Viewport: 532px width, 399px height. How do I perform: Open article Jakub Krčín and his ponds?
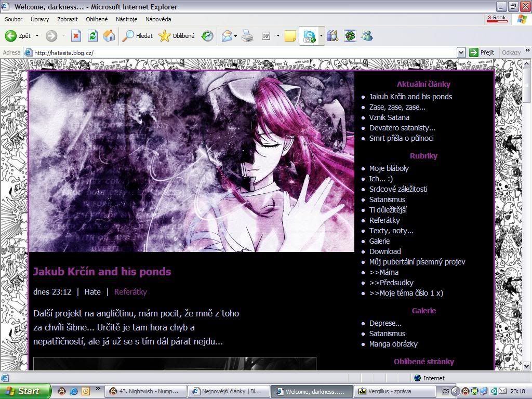102,271
